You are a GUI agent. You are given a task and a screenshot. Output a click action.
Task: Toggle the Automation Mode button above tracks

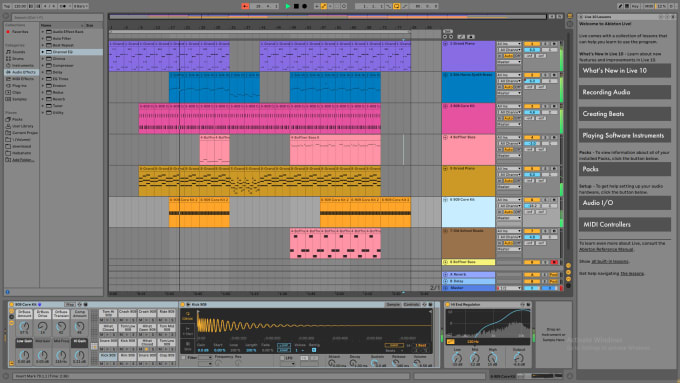click(x=461, y=37)
